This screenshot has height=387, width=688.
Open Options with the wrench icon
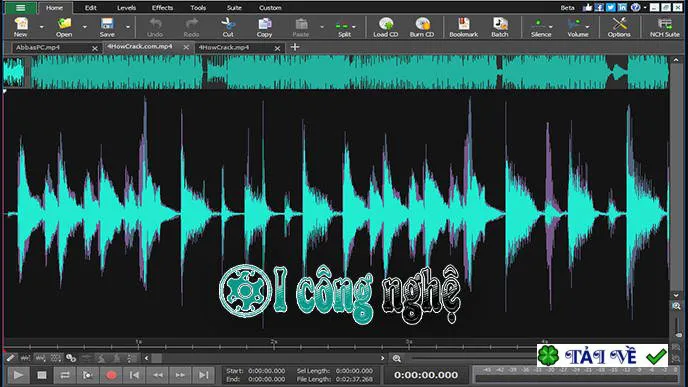pos(619,27)
